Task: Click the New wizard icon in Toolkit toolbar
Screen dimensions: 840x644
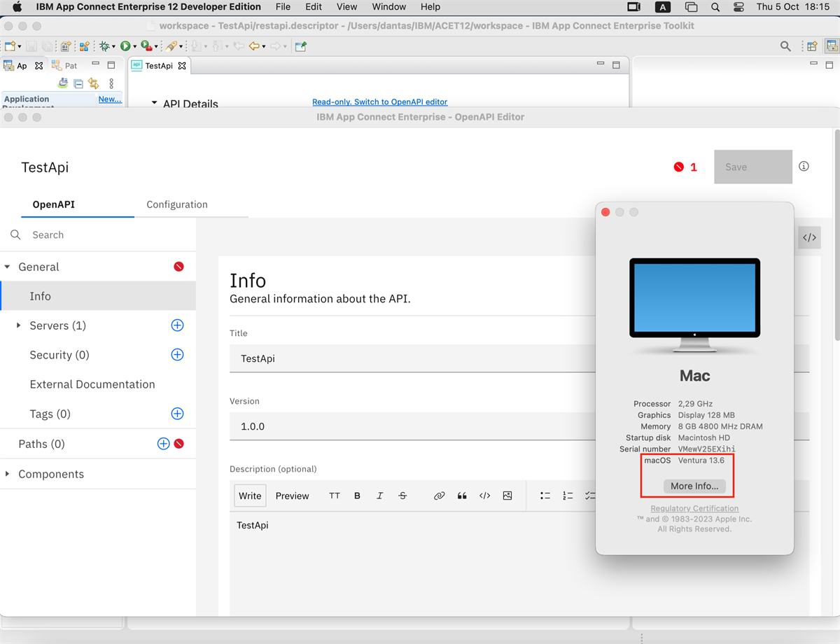Action: (10, 46)
